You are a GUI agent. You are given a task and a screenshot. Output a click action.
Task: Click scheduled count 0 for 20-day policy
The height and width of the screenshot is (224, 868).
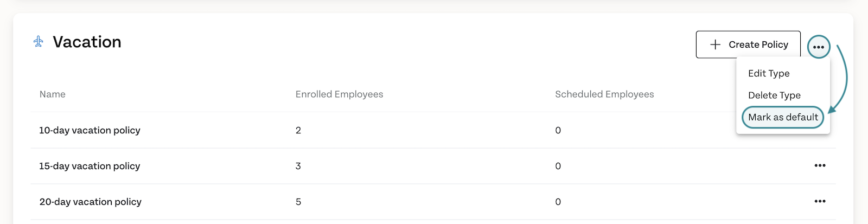tap(558, 202)
